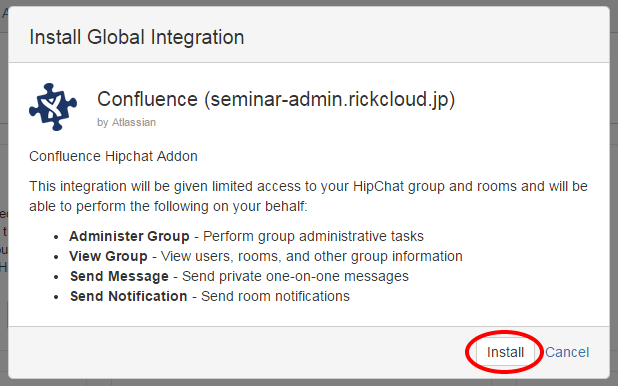Click the 'by Atlassian' vendor text
Viewport: 618px width, 386px height.
pos(127,122)
